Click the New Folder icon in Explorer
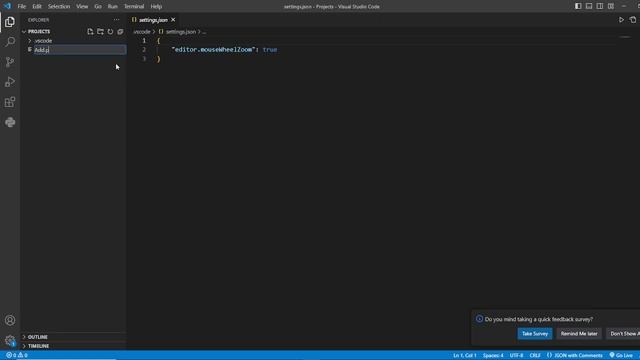This screenshot has width=640, height=360. click(100, 31)
